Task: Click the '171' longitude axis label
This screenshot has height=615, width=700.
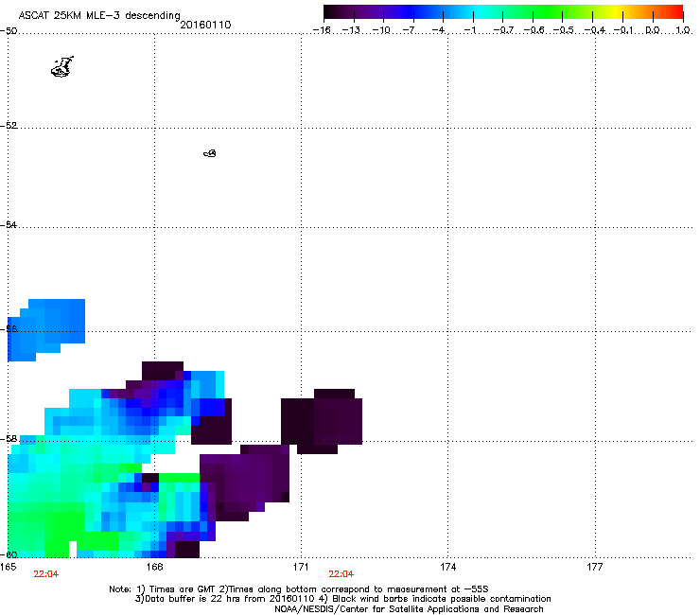Action: click(301, 567)
